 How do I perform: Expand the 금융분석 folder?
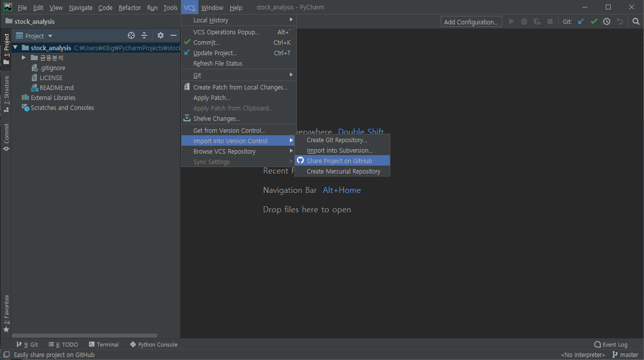23,58
